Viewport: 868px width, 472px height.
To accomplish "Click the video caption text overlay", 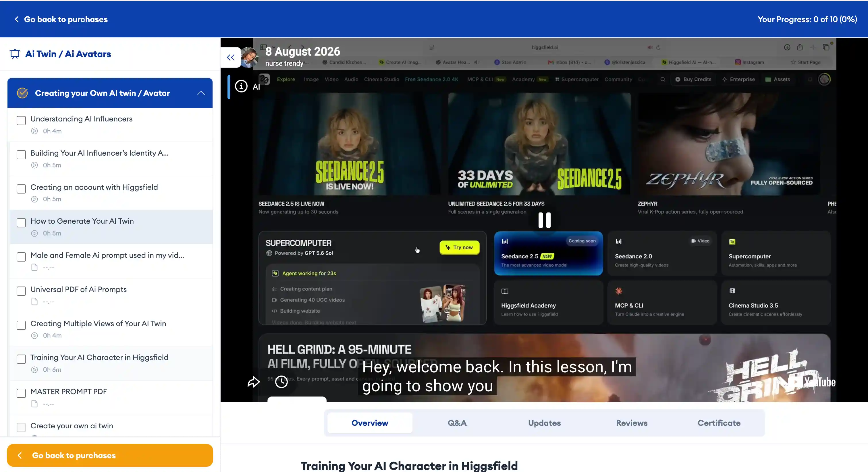I will pos(497,376).
